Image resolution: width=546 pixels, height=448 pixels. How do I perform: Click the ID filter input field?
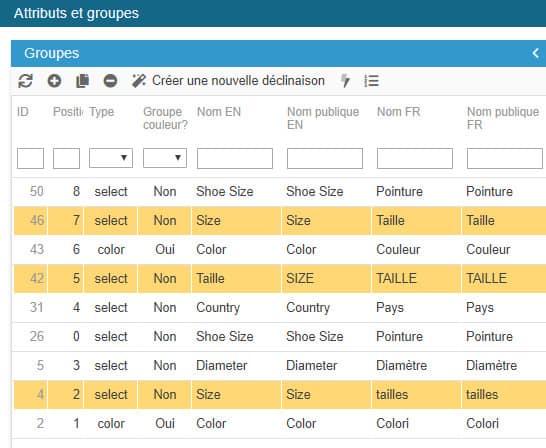tap(30, 158)
